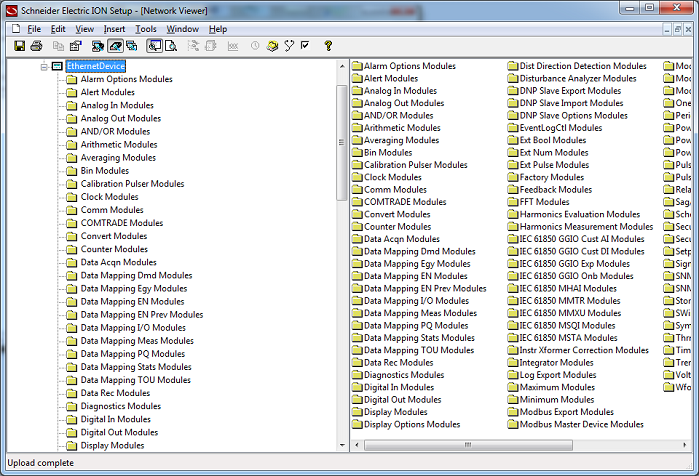Click the yellow question mark help icon

329,46
